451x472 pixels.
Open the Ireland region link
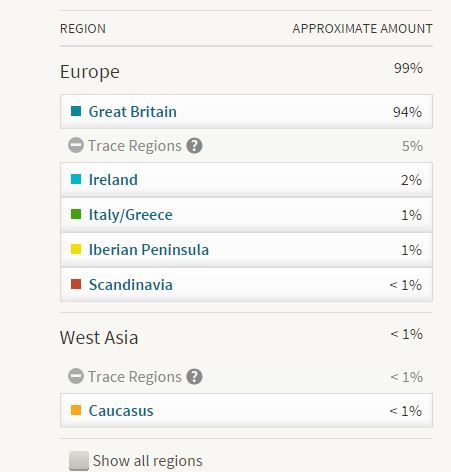tap(113, 180)
